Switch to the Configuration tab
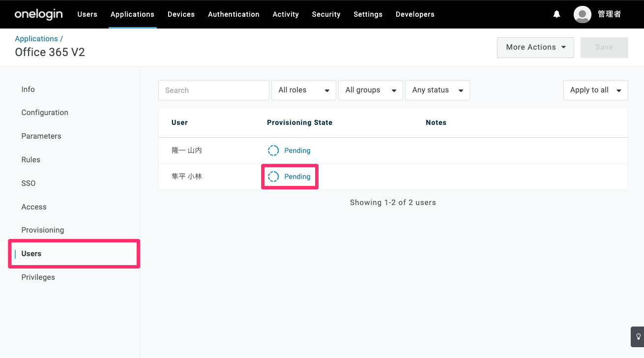The height and width of the screenshot is (358, 644). (x=45, y=113)
